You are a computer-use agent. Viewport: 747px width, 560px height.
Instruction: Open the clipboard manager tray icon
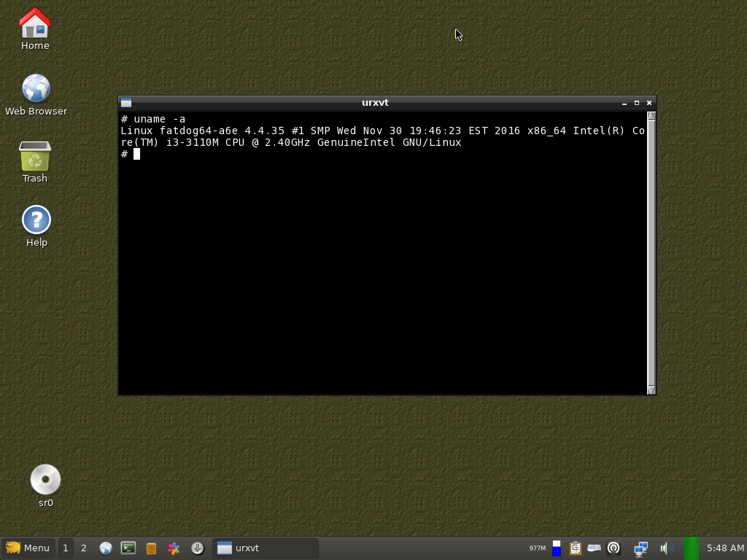click(575, 548)
